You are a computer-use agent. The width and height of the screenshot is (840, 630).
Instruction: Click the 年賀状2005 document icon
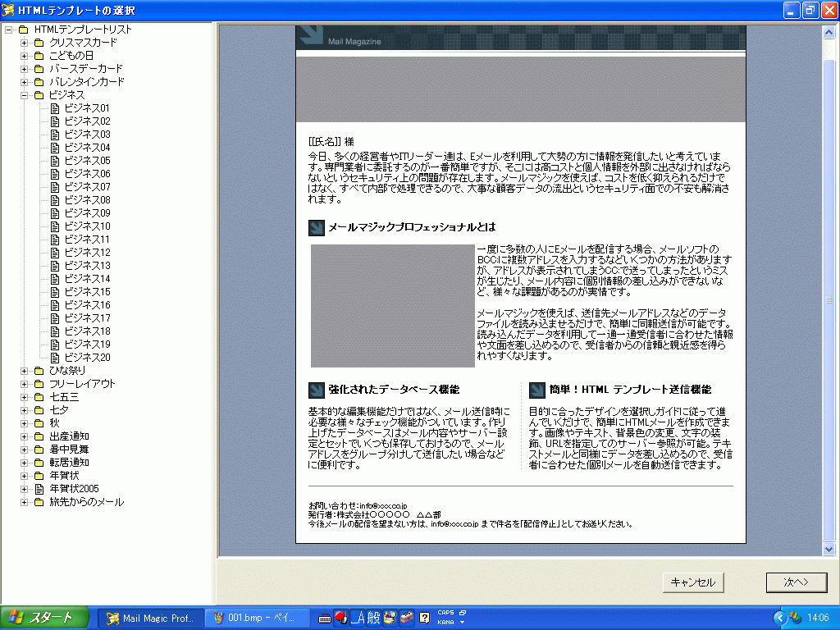coord(39,489)
